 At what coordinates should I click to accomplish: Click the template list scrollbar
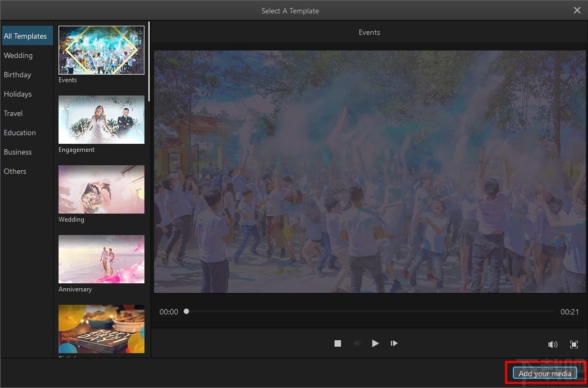[149, 62]
